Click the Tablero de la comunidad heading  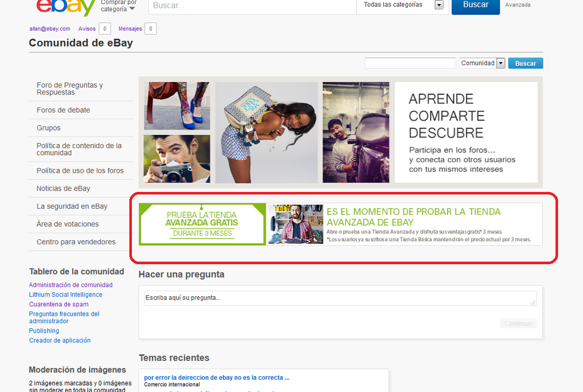[76, 272]
